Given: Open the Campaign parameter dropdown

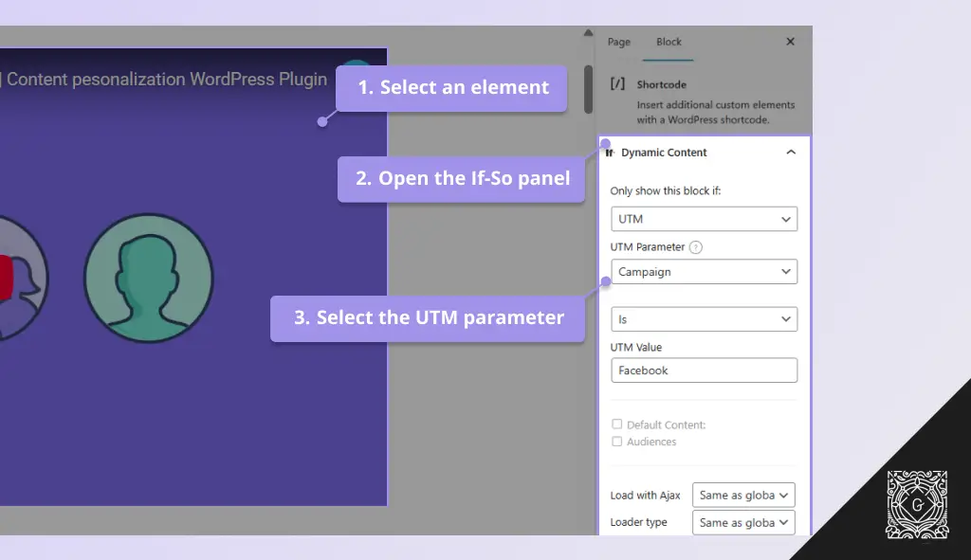Looking at the screenshot, I should click(704, 272).
